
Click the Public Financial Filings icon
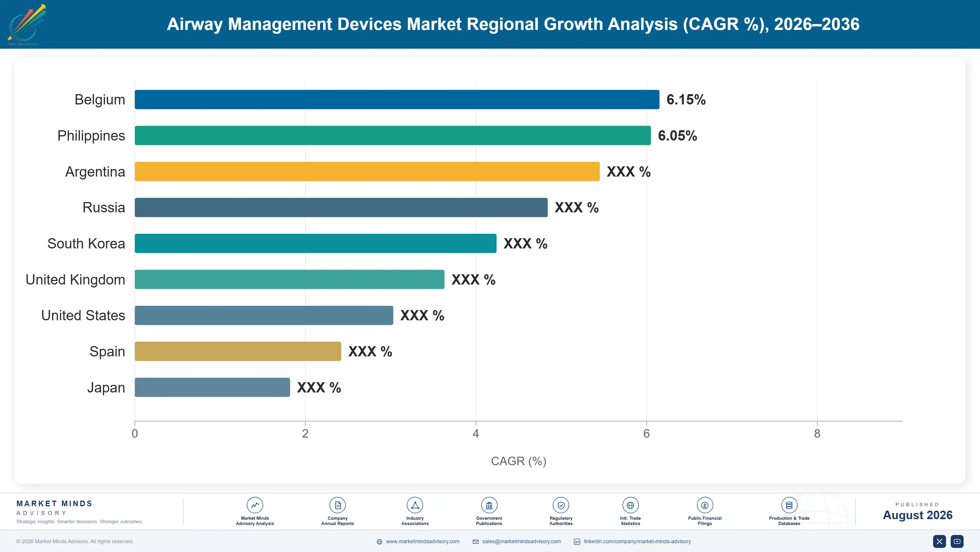click(x=705, y=505)
